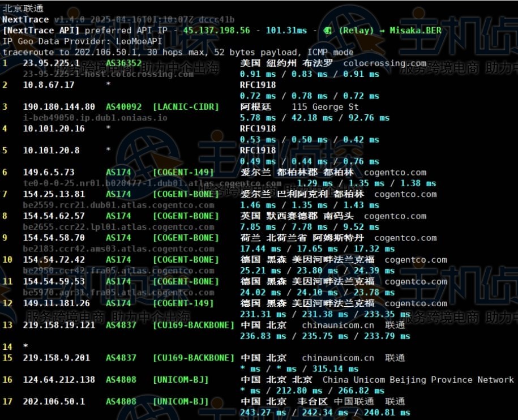Select hop 9 IP address 154.54.58.70
Image resolution: width=518 pixels, height=420 pixels.
point(54,238)
